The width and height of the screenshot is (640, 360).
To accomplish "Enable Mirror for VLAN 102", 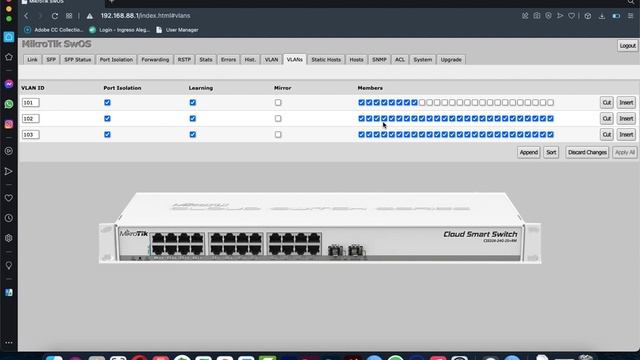I will click(278, 118).
